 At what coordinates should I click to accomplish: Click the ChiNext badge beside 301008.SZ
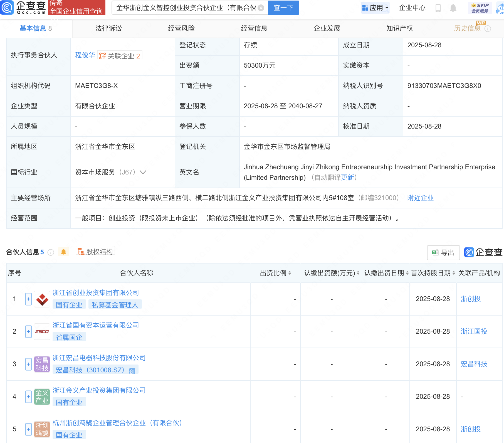tap(132, 371)
